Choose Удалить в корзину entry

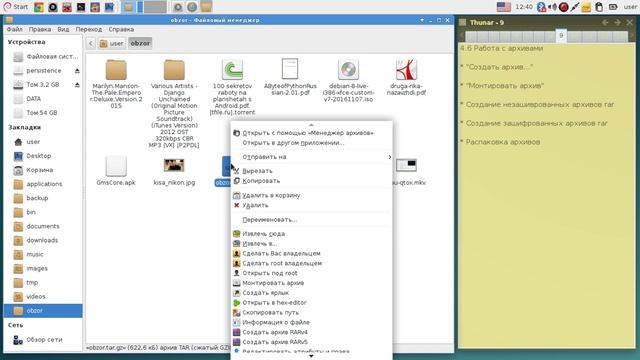click(311, 196)
